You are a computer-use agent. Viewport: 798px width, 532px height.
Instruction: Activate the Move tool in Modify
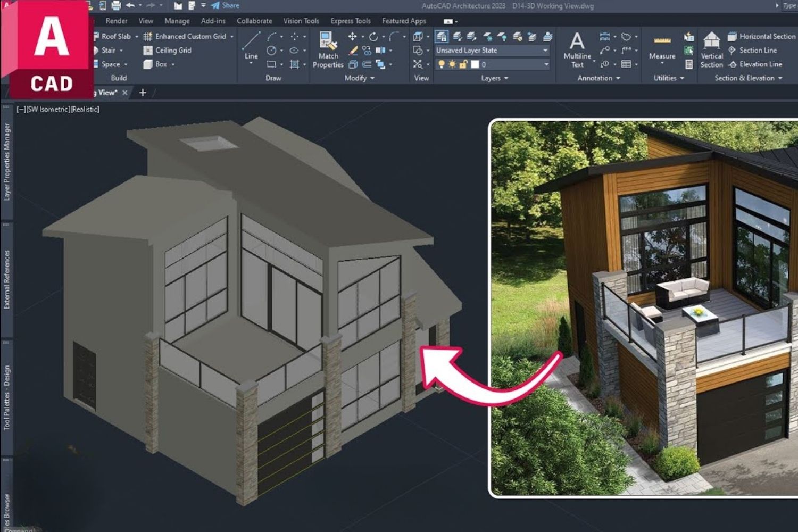pos(352,36)
